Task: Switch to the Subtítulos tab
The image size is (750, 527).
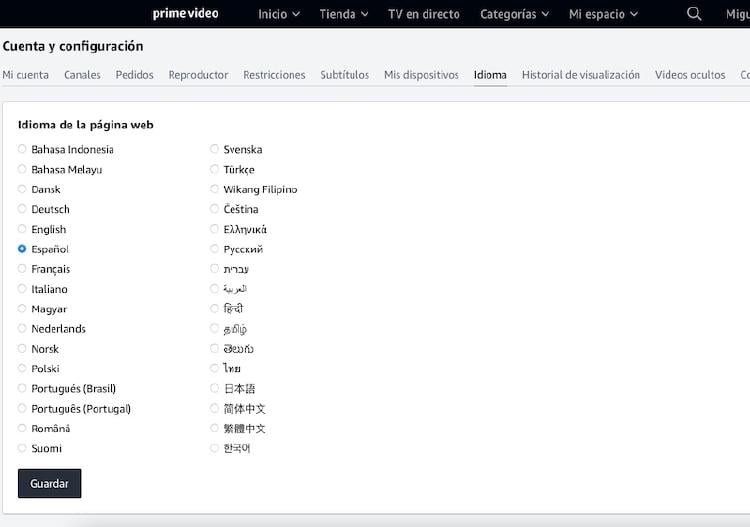Action: tap(344, 75)
